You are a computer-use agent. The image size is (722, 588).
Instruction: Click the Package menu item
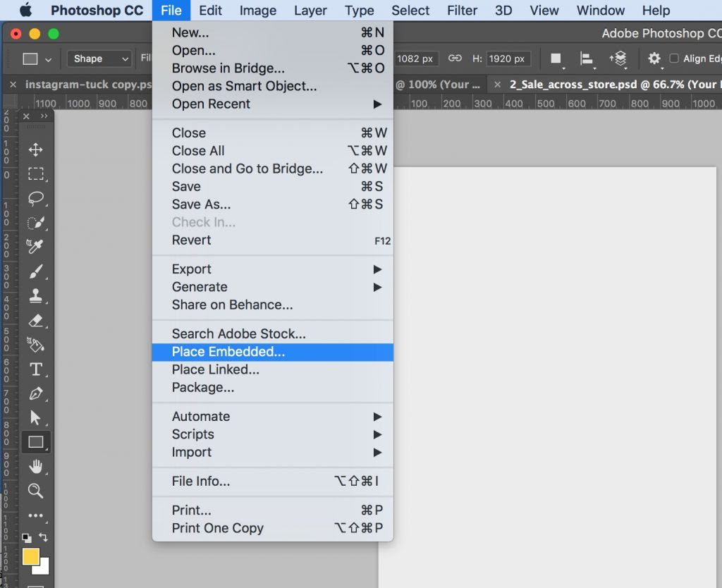pyautogui.click(x=273, y=388)
